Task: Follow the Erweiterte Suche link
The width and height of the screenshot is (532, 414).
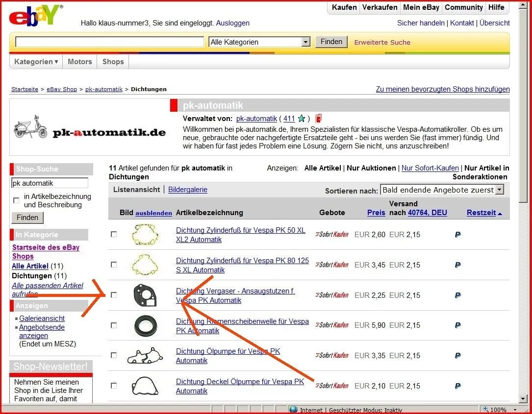Action: pos(382,42)
